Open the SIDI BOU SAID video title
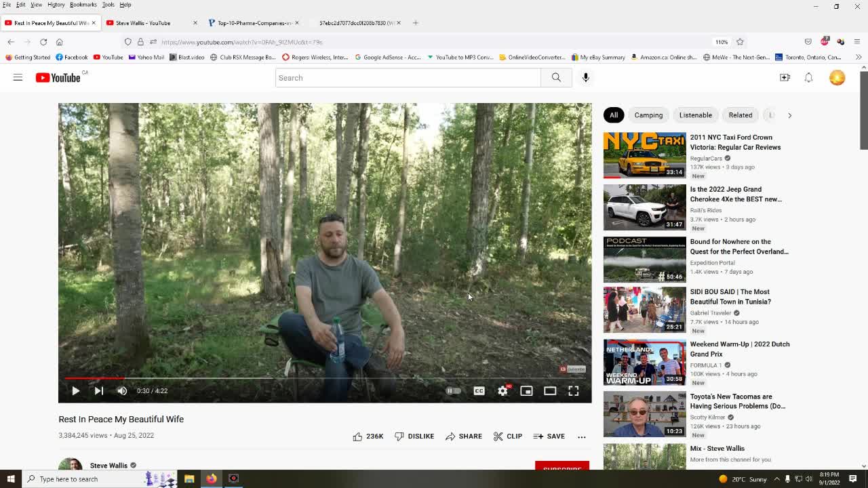Screen dimensions: 868x488 click(730, 297)
